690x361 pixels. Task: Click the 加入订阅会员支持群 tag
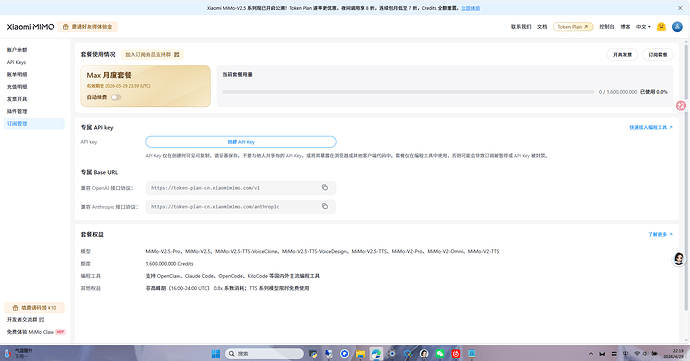tap(152, 55)
